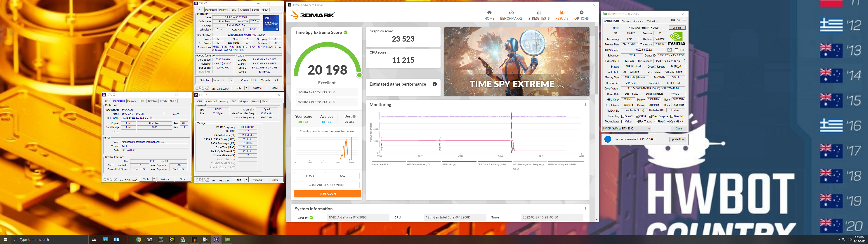The height and width of the screenshot is (244, 868).
Task: Open EVGA Precision X1 taskbar icon
Action: [x=150, y=240]
